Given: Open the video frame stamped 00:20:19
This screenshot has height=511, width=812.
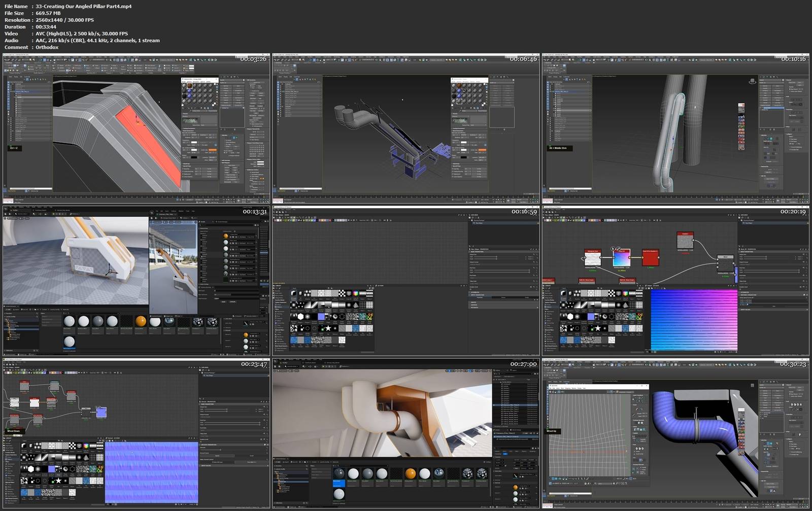Looking at the screenshot, I should pos(675,281).
